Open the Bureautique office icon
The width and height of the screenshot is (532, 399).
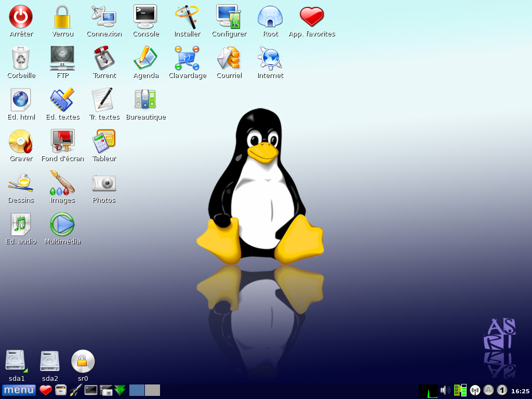pos(145,99)
